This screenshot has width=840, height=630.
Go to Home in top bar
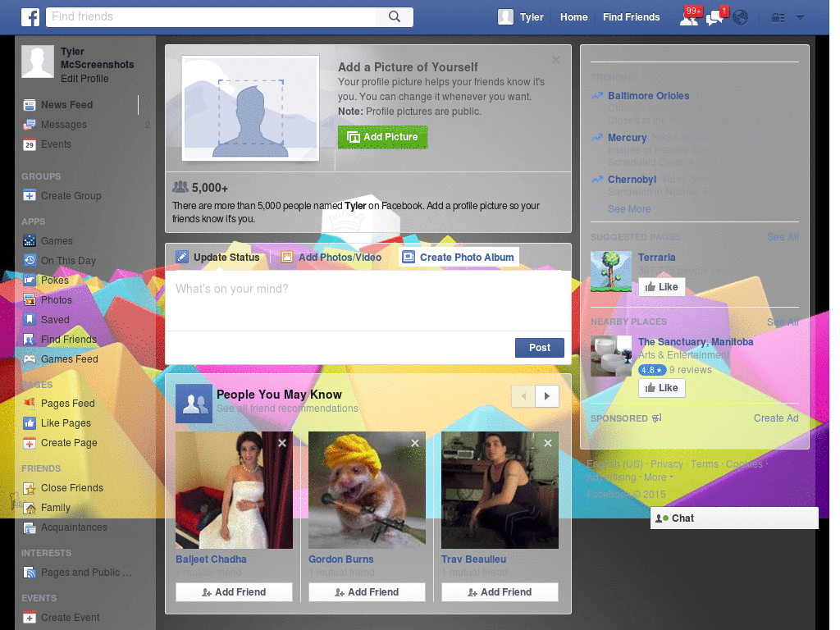pyautogui.click(x=573, y=17)
